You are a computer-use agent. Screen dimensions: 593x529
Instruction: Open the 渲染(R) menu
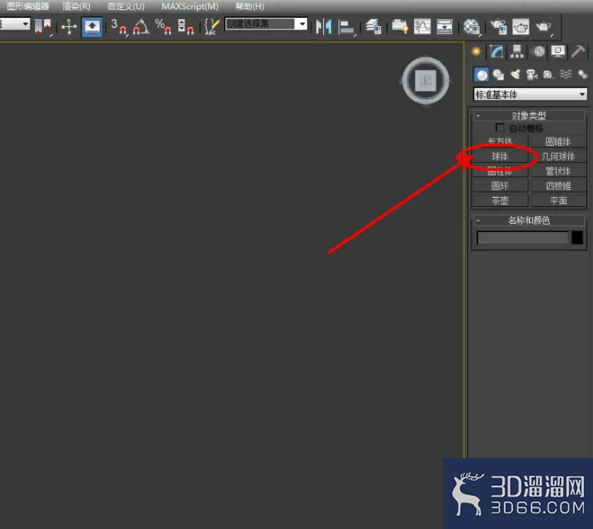[76, 6]
